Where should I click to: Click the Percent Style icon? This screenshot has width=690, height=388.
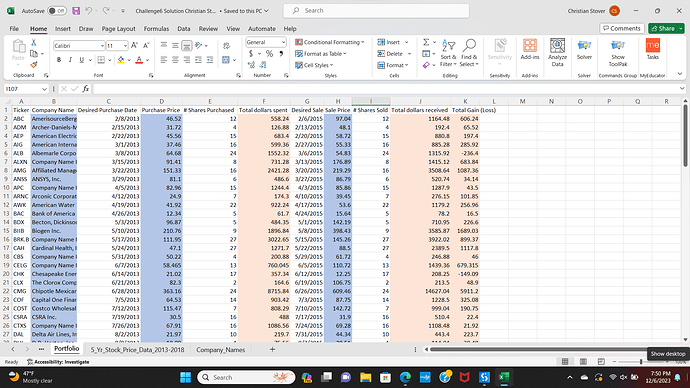click(x=269, y=54)
